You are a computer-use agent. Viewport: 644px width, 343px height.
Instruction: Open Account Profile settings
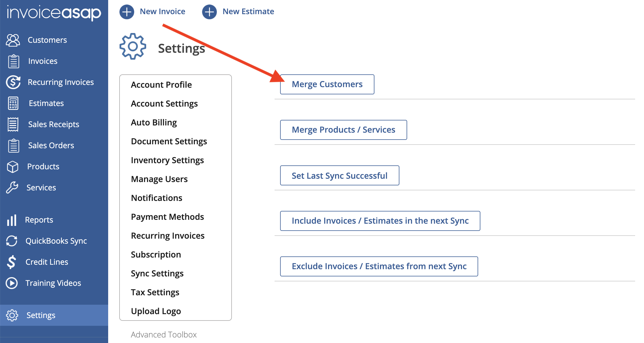(161, 84)
